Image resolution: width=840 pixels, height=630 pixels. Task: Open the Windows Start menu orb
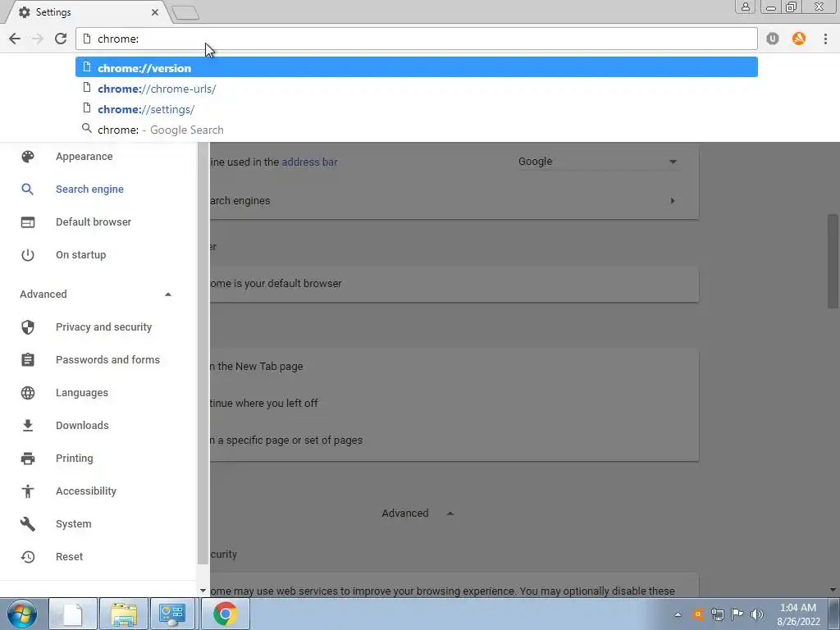(x=22, y=614)
